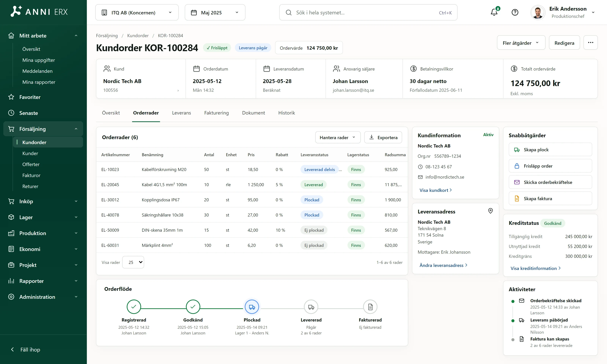This screenshot has width=607, height=364.
Task: Click the truck icon beside Leverans påbörjad
Action: tap(522, 320)
